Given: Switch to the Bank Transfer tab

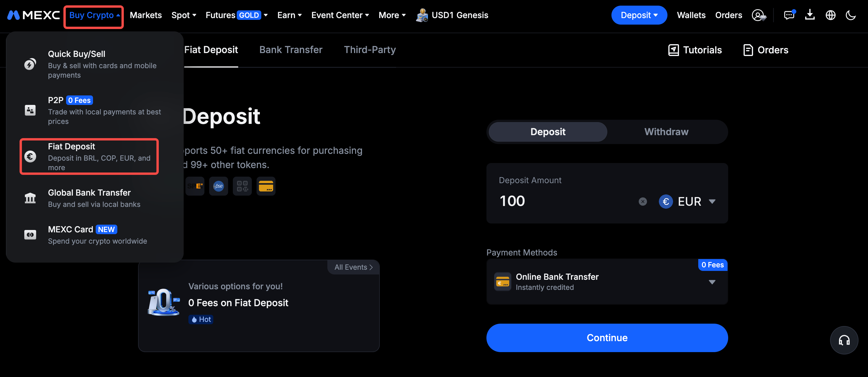Looking at the screenshot, I should pyautogui.click(x=290, y=50).
